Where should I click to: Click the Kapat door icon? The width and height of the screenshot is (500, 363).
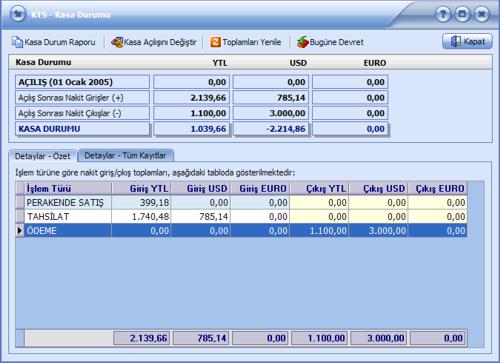click(456, 41)
